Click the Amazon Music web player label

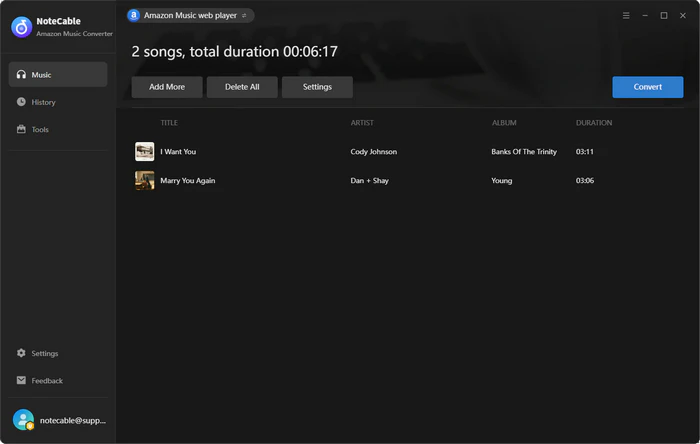point(190,16)
